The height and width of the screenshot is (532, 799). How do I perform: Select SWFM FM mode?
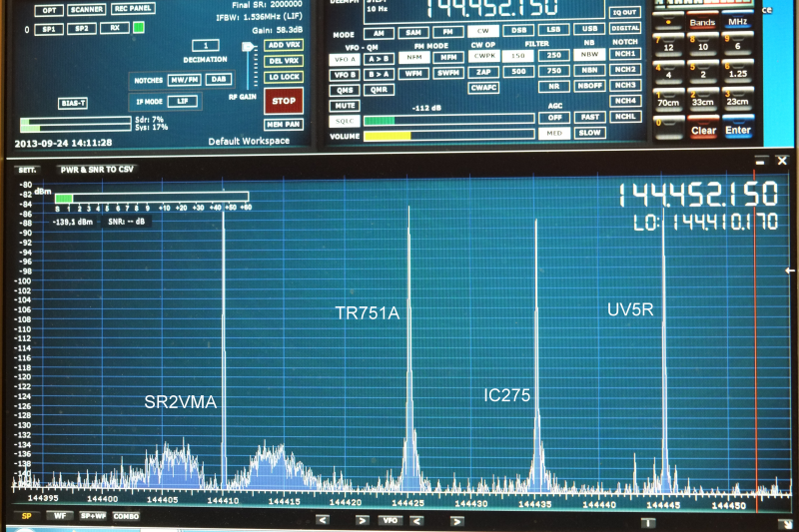[448, 73]
